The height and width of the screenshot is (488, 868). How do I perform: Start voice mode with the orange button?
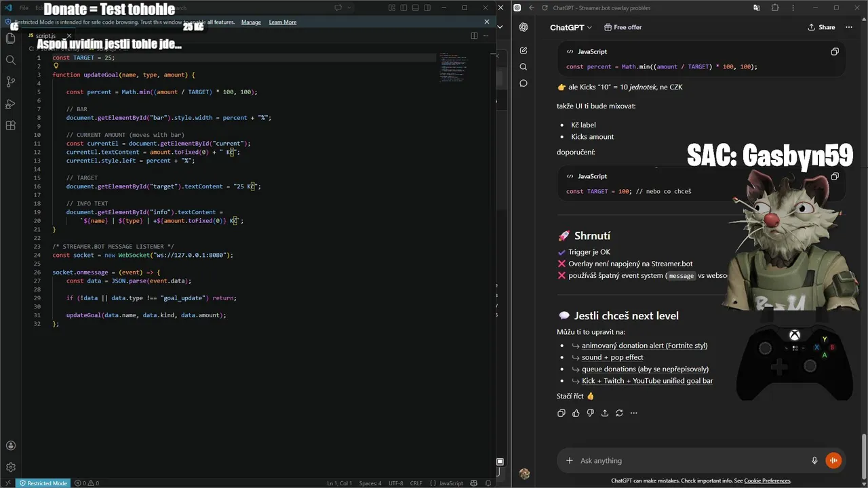pyautogui.click(x=833, y=461)
